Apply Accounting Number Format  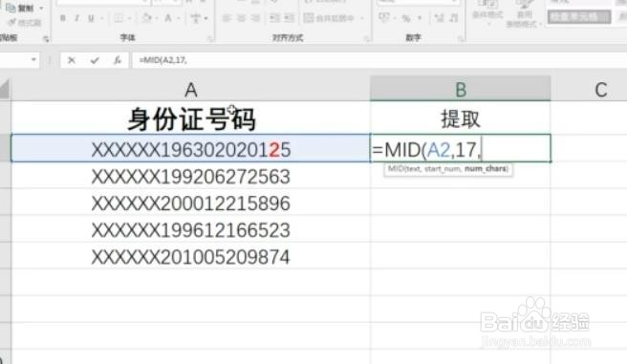[x=383, y=18]
